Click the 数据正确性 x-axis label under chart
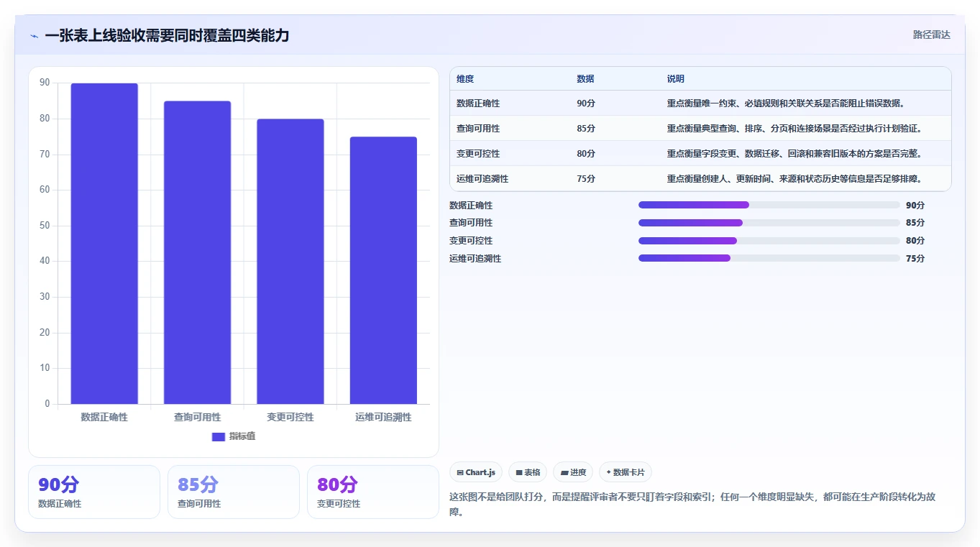980x547 pixels. coord(104,417)
